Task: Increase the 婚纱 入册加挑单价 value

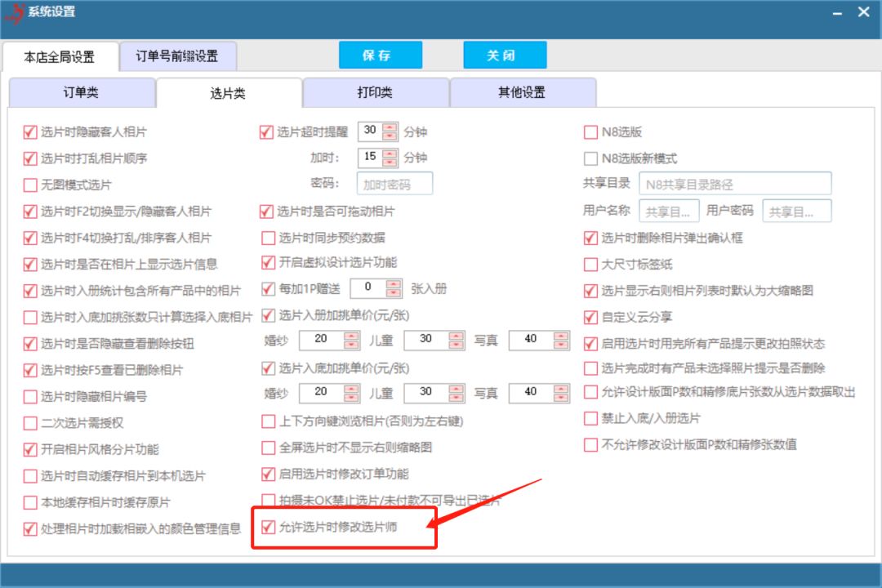Action: coord(351,336)
